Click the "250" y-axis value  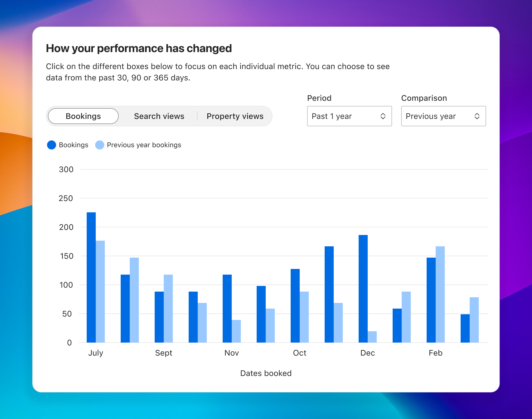66,198
